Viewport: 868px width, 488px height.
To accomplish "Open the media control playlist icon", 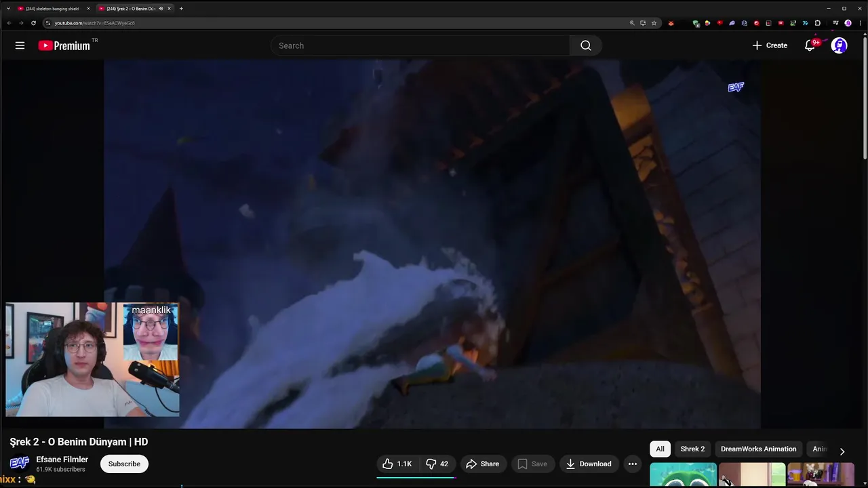I will pyautogui.click(x=835, y=23).
